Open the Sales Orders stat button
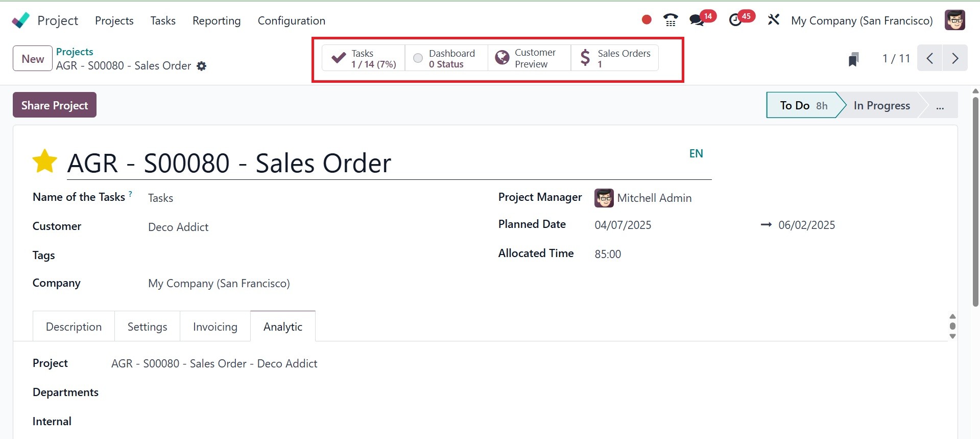 pos(615,58)
